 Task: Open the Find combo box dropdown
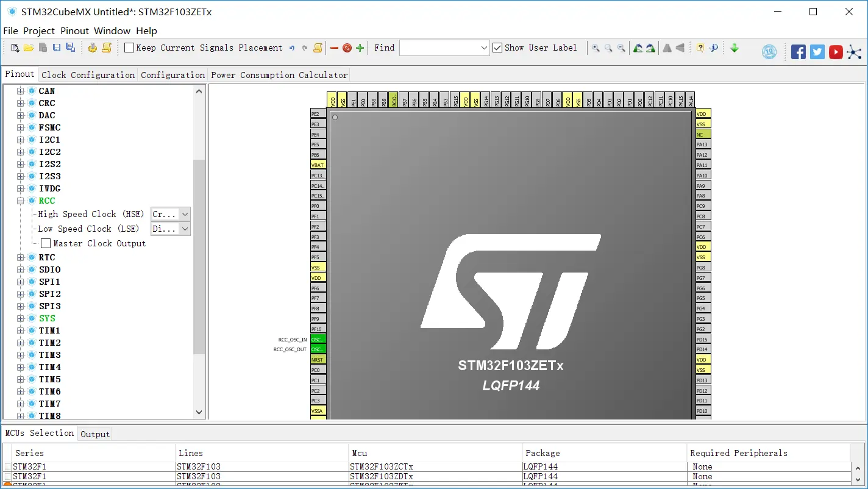pos(484,48)
